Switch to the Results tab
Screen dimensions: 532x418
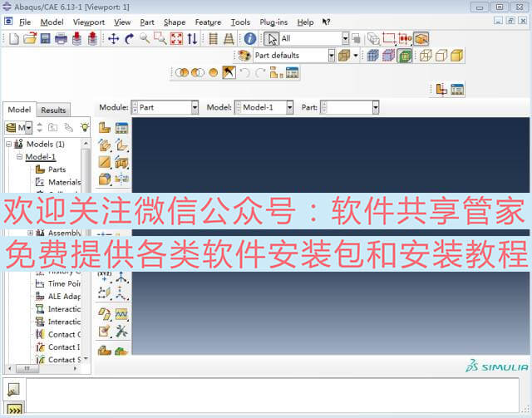53,110
